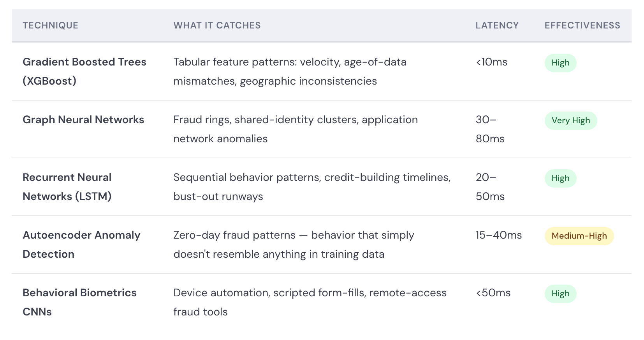Select the EFFECTIVENESS column header
The height and width of the screenshot is (340, 644).
click(582, 25)
